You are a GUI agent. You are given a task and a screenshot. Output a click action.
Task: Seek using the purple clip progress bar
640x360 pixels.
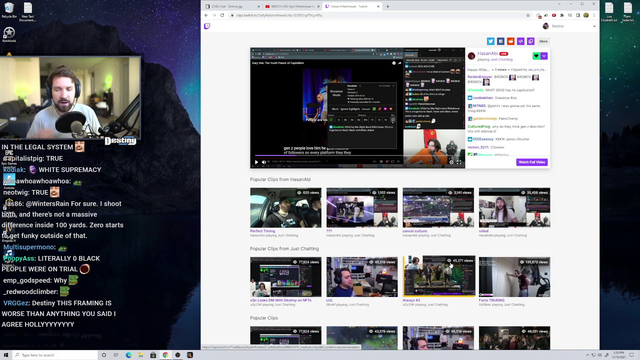358,156
